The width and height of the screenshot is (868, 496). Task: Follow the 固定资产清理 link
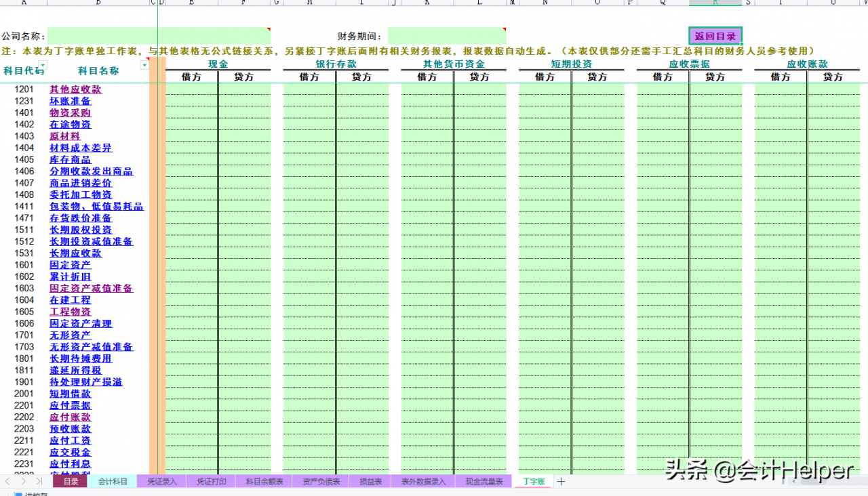(81, 324)
